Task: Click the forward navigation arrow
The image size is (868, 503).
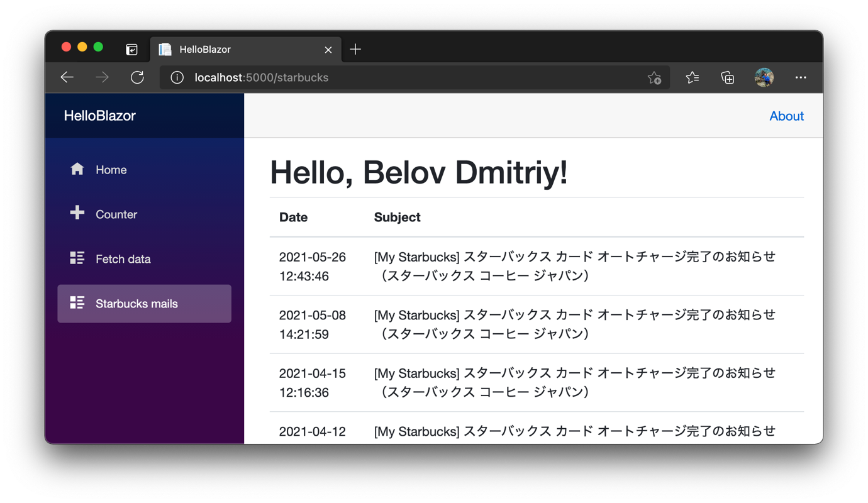Action: point(102,77)
